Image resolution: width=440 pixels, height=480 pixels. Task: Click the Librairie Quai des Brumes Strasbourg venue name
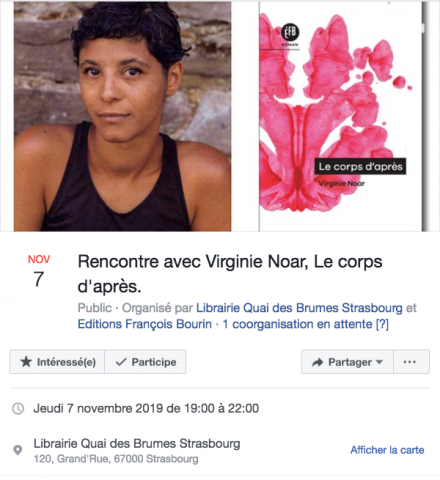click(x=137, y=444)
